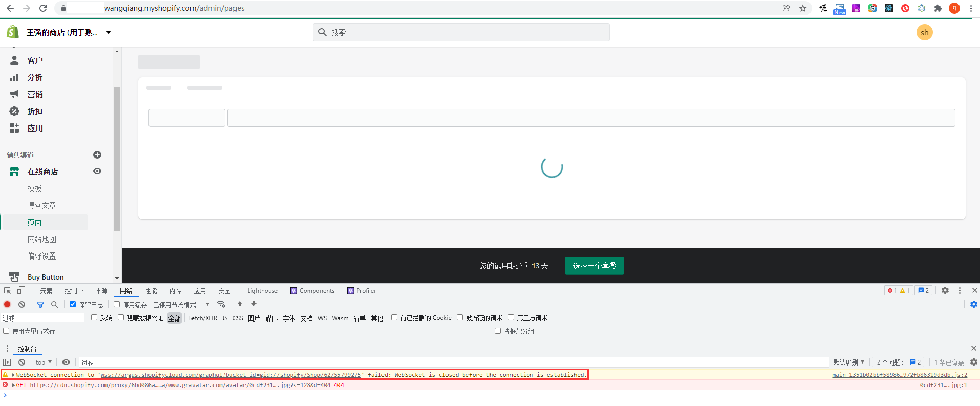Open DevTools main settings gear
Image resolution: width=980 pixels, height=406 pixels.
(x=945, y=290)
